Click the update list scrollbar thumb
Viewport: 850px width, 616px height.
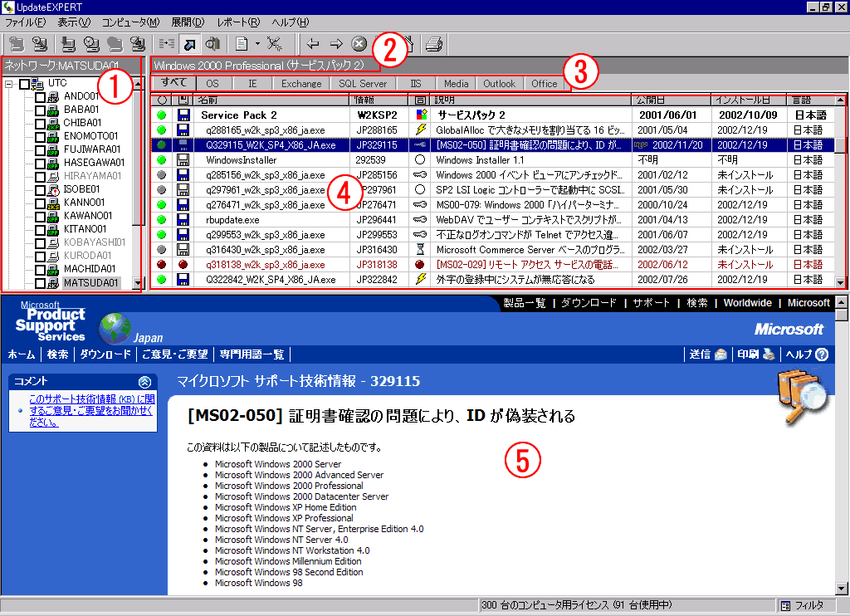(x=840, y=144)
